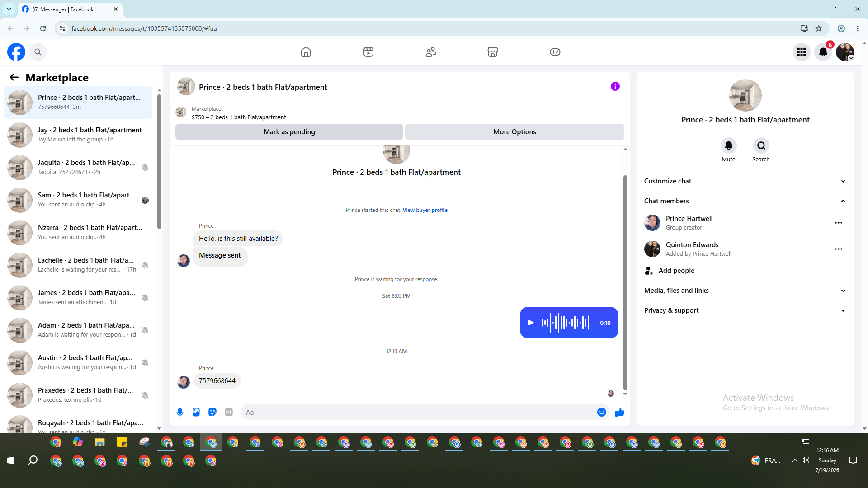Screen dimensions: 868x488
Task: Open the Friends icon in top nav
Action: 431,52
